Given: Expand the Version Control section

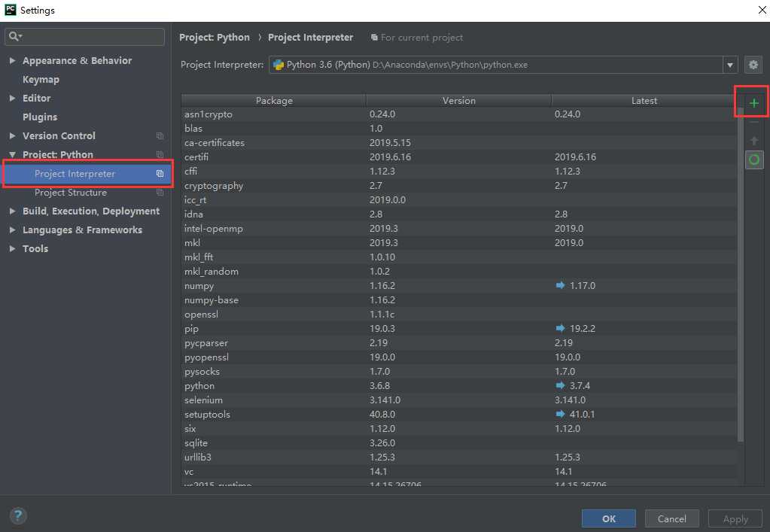Looking at the screenshot, I should pos(12,136).
